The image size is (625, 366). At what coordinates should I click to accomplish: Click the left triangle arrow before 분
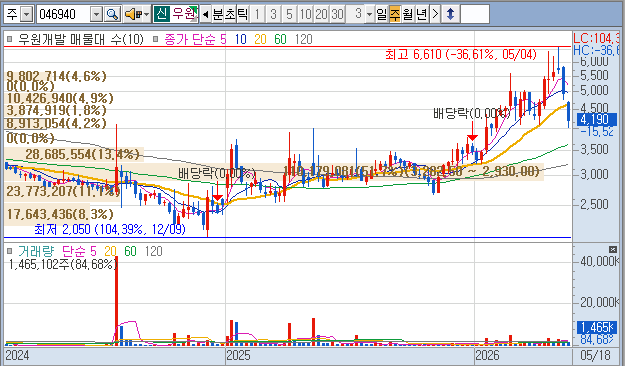tap(205, 15)
